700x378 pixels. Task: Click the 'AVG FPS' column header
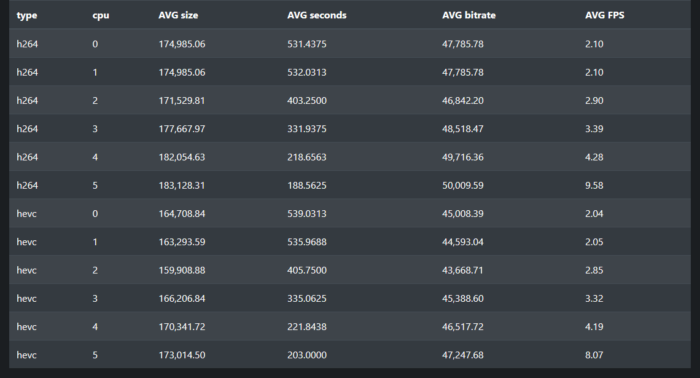tap(604, 15)
